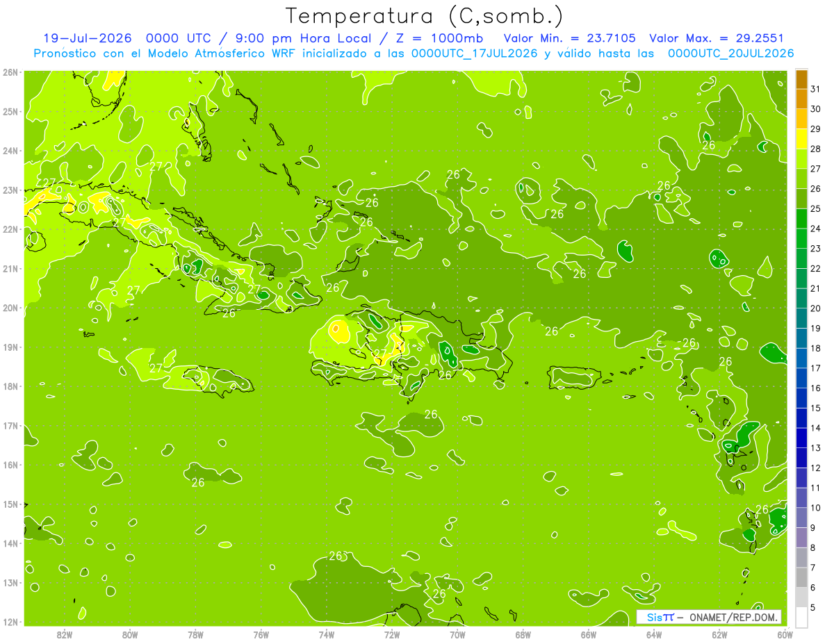Image resolution: width=834 pixels, height=644 pixels.
Task: Click the '24N' latitude axis label
Action: click(10, 151)
